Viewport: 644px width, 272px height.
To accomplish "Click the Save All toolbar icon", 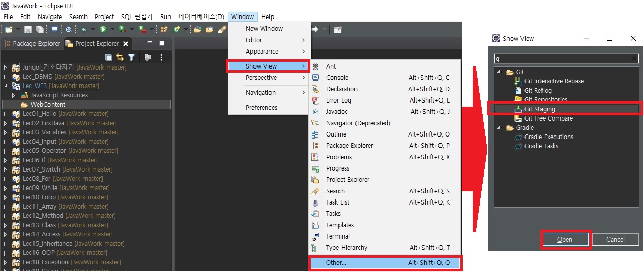I will point(40,29).
